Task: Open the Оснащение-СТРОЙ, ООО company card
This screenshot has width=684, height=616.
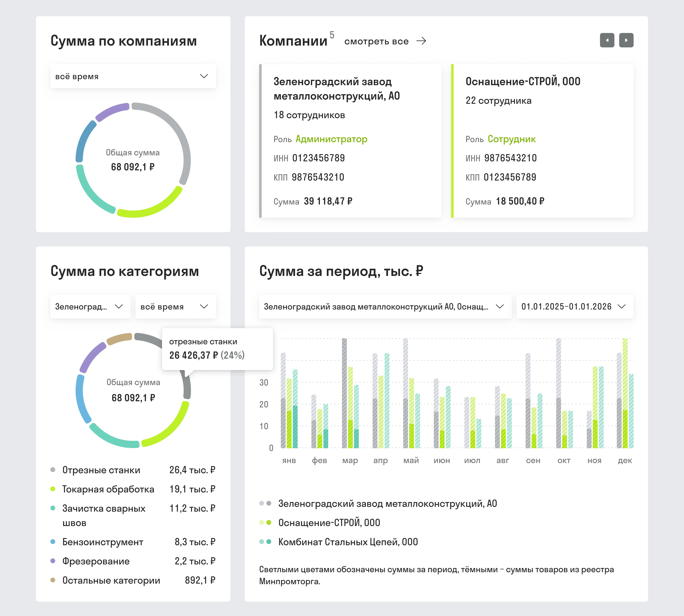Action: click(x=542, y=141)
